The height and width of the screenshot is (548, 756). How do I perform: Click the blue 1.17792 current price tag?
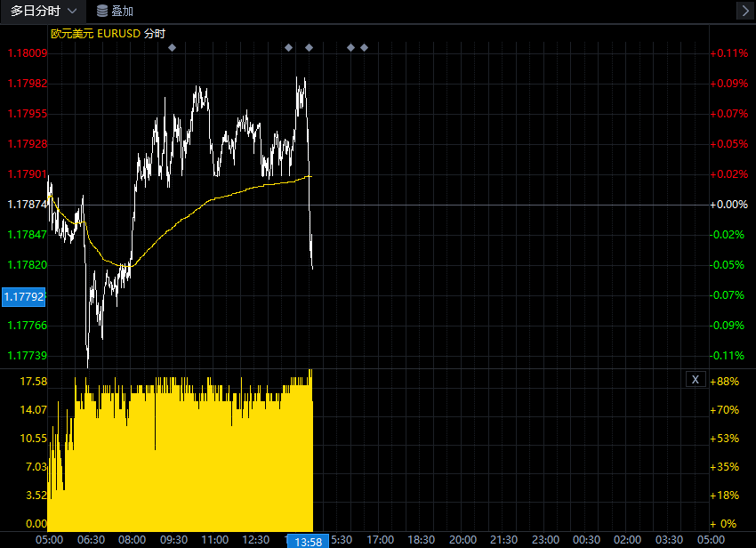click(x=25, y=296)
